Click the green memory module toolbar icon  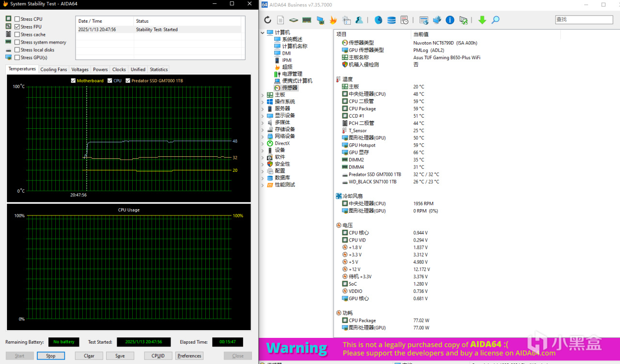coord(307,20)
